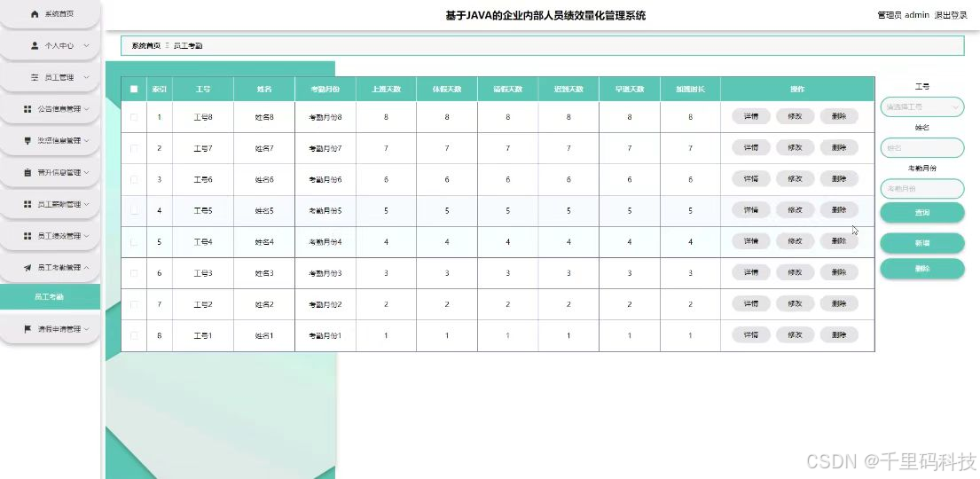This screenshot has height=479, width=980.
Task: Click 修改 for 工号8 row
Action: 795,116
